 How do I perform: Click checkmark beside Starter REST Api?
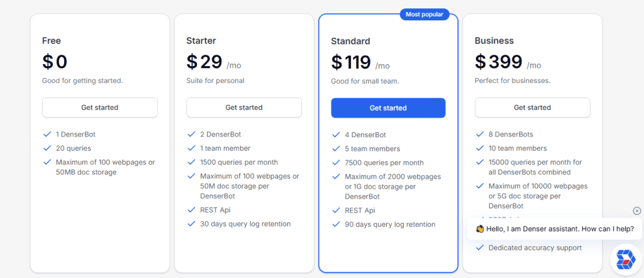(x=191, y=210)
